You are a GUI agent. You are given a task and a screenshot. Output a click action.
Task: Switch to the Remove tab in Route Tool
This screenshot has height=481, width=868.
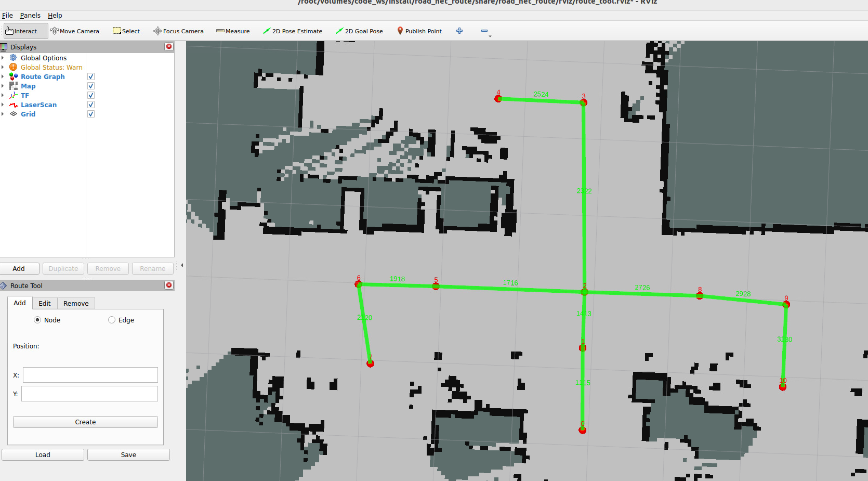tap(76, 304)
